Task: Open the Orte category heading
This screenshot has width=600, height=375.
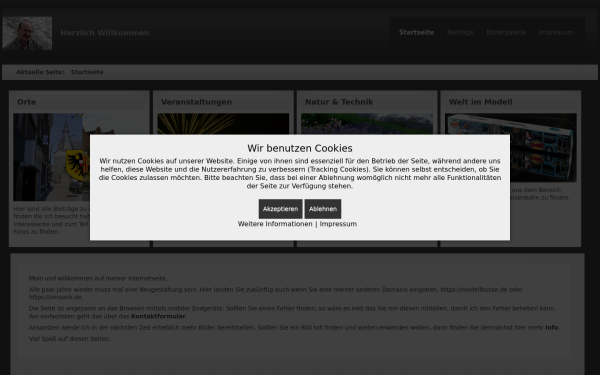Action: coord(26,102)
